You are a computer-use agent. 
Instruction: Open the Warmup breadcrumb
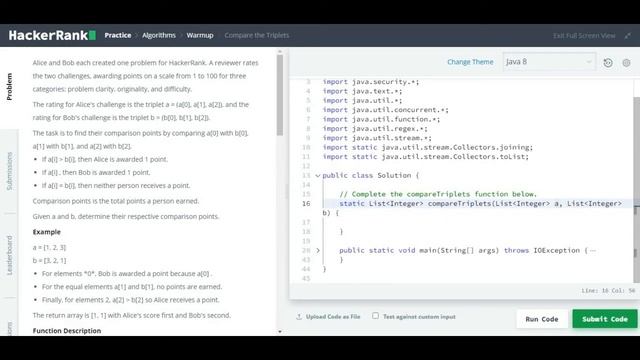[x=200, y=35]
